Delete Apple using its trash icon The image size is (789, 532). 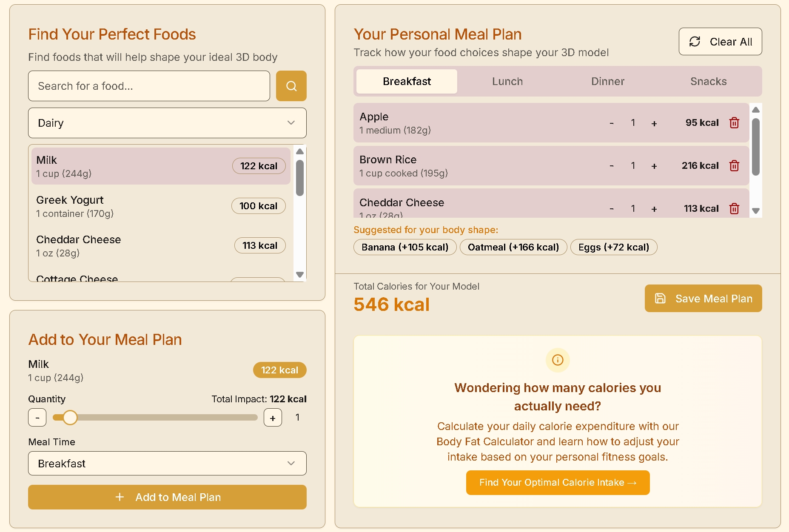(x=734, y=123)
